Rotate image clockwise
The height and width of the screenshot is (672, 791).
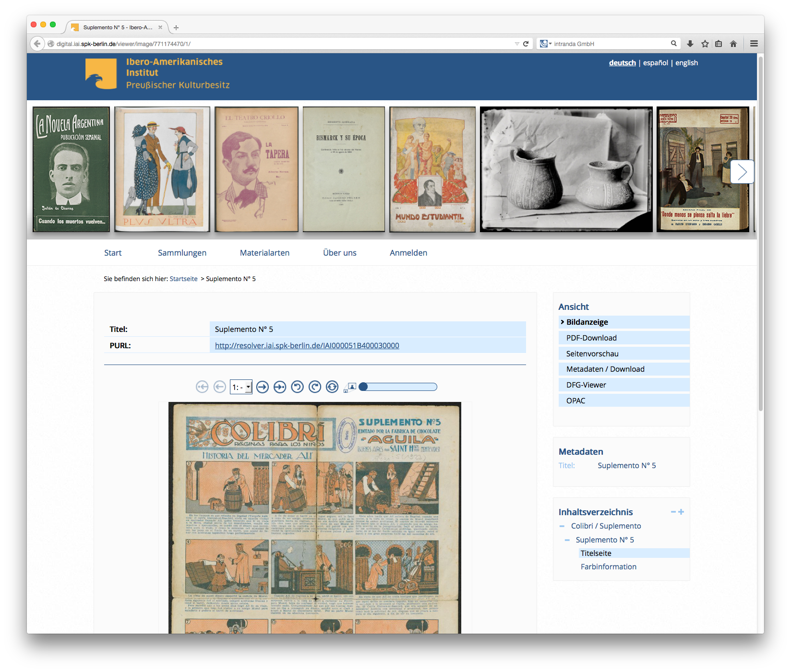[315, 387]
